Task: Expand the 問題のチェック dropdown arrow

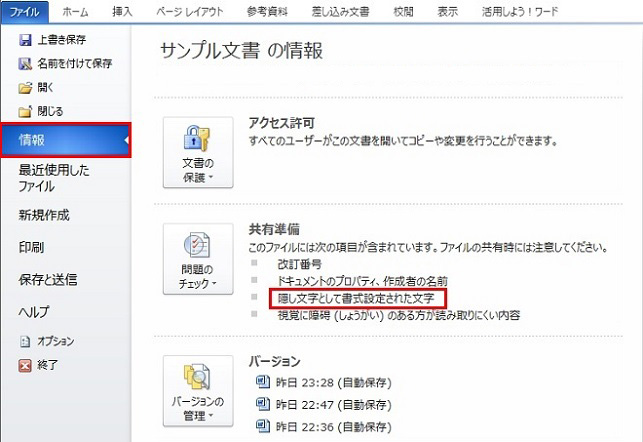Action: 214,283
